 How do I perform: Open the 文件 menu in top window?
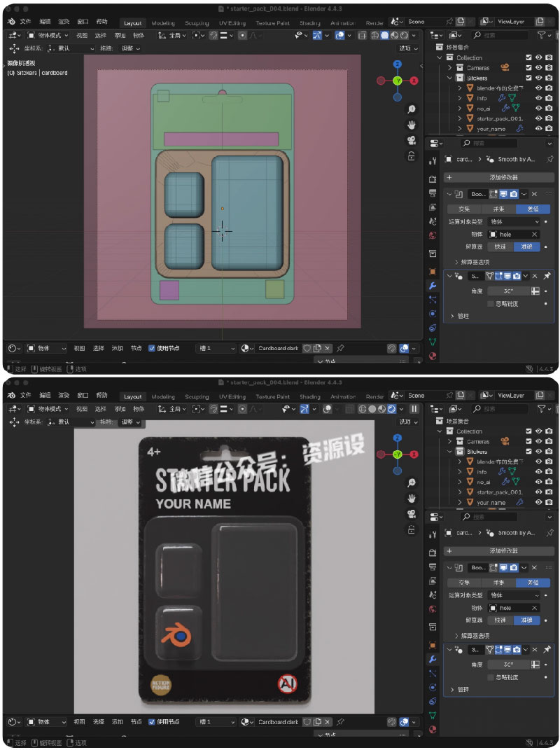pos(25,22)
